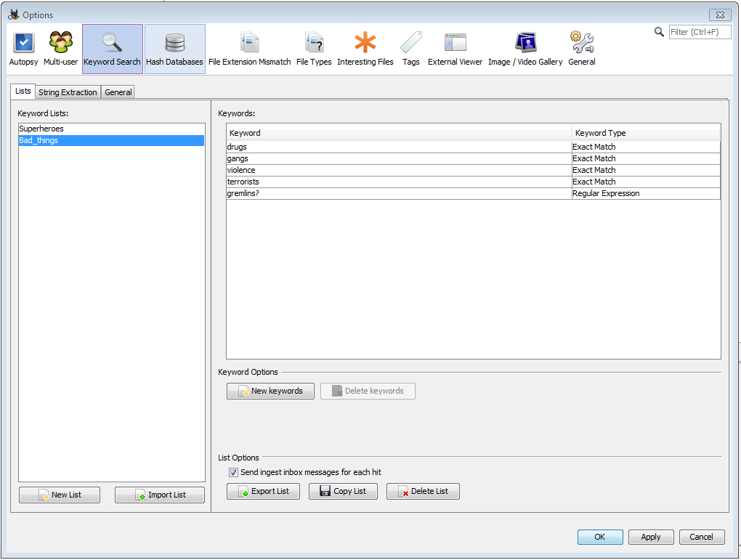
Task: Cancel the Options dialog
Action: pos(702,537)
